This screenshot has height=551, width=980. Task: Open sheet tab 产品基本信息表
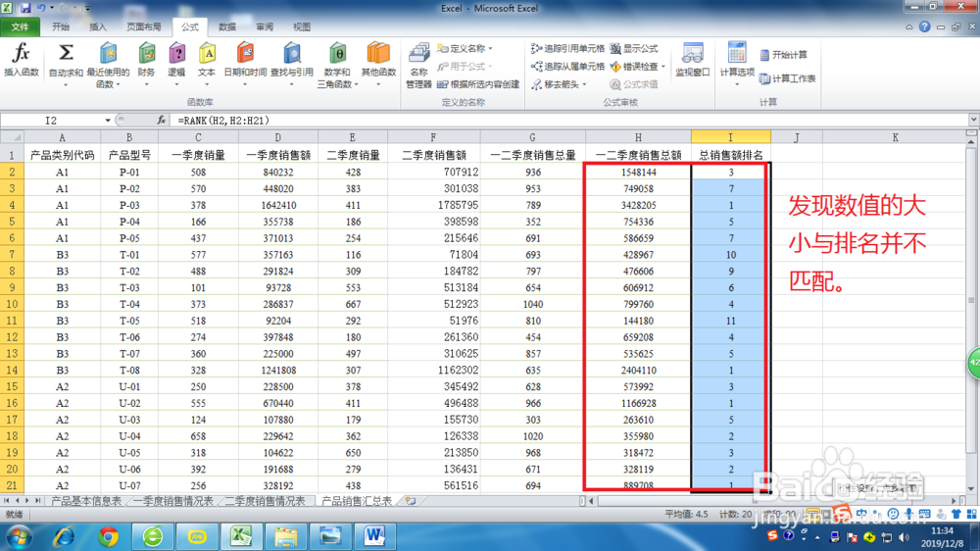pos(86,501)
